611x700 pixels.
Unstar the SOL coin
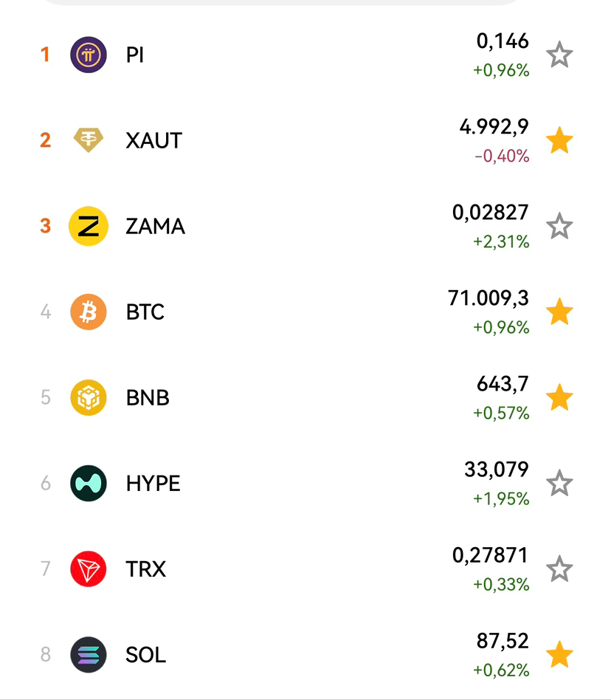[559, 654]
